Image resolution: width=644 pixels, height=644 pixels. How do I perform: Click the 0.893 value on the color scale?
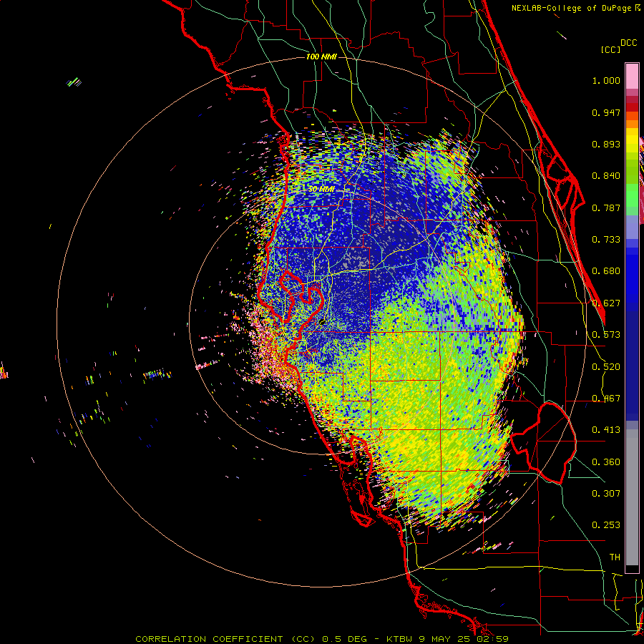coord(606,144)
